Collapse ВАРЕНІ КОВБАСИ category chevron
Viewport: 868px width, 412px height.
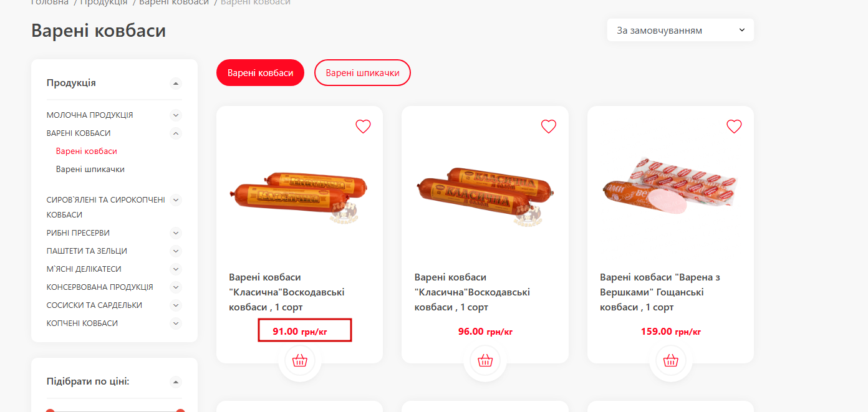[x=176, y=133]
